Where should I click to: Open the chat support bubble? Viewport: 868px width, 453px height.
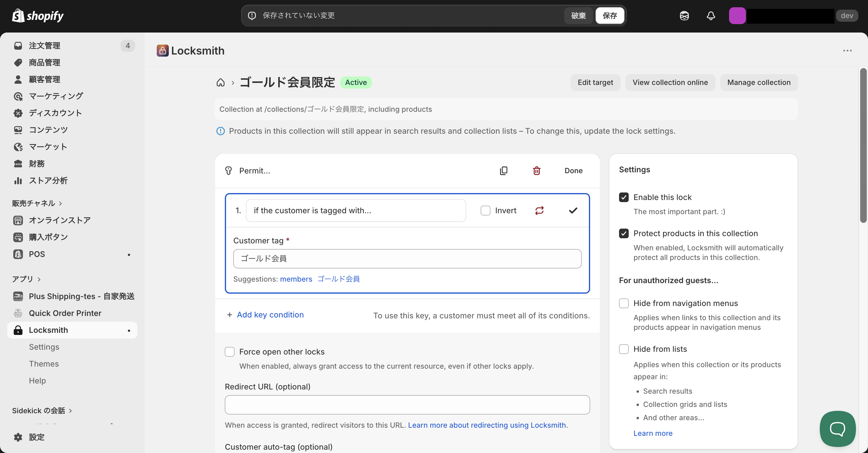837,428
